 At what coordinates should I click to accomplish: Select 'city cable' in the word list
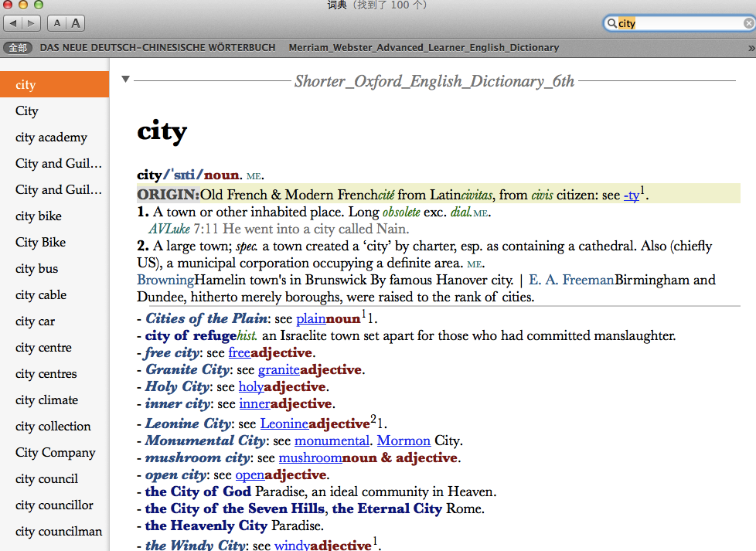[54, 294]
